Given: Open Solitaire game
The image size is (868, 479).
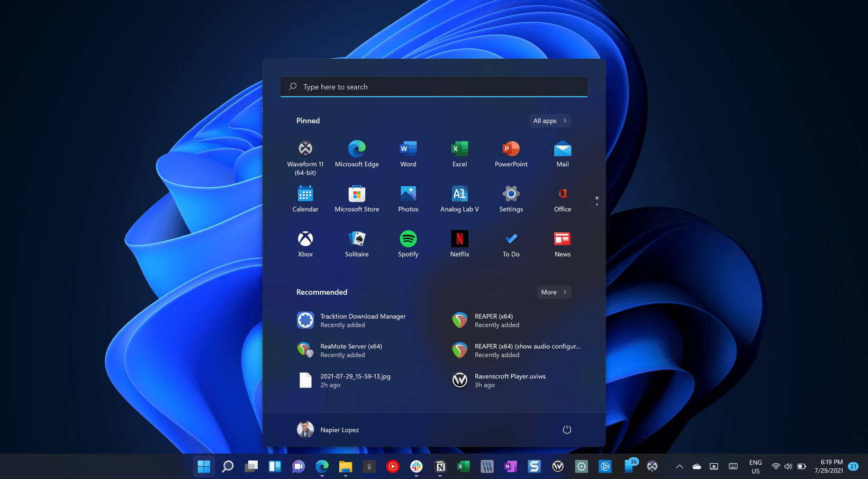Looking at the screenshot, I should coord(357,244).
